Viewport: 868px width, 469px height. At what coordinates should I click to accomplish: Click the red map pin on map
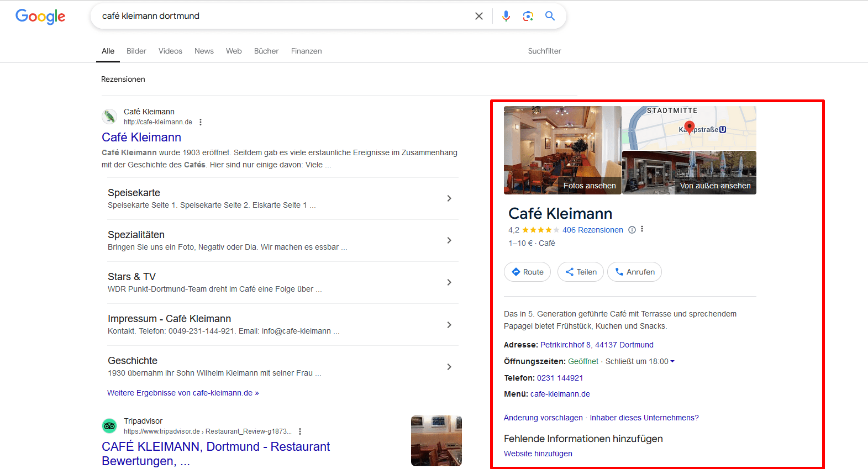[x=689, y=128]
